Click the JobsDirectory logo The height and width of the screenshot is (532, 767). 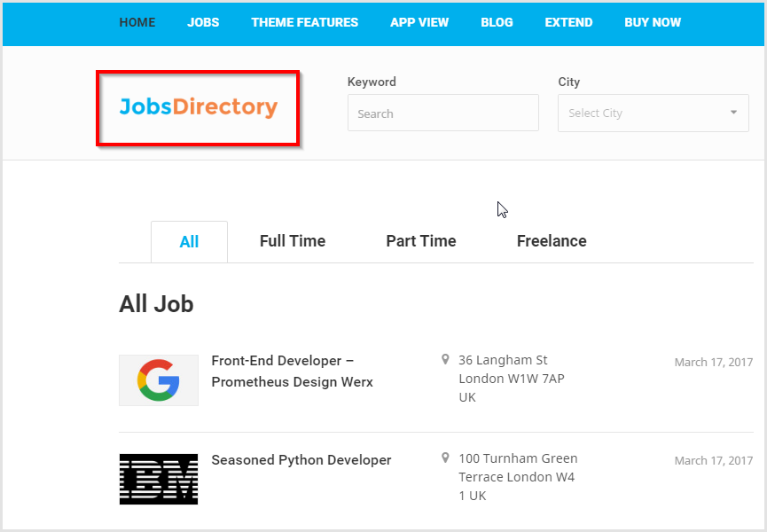pyautogui.click(x=198, y=106)
